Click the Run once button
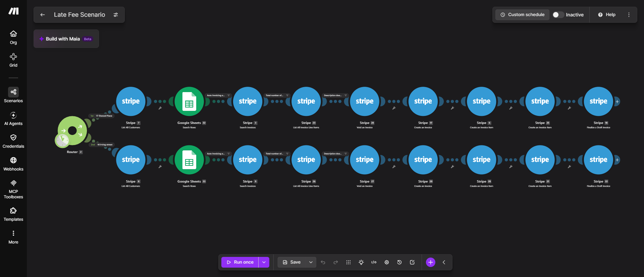This screenshot has height=277, width=644. pyautogui.click(x=240, y=262)
